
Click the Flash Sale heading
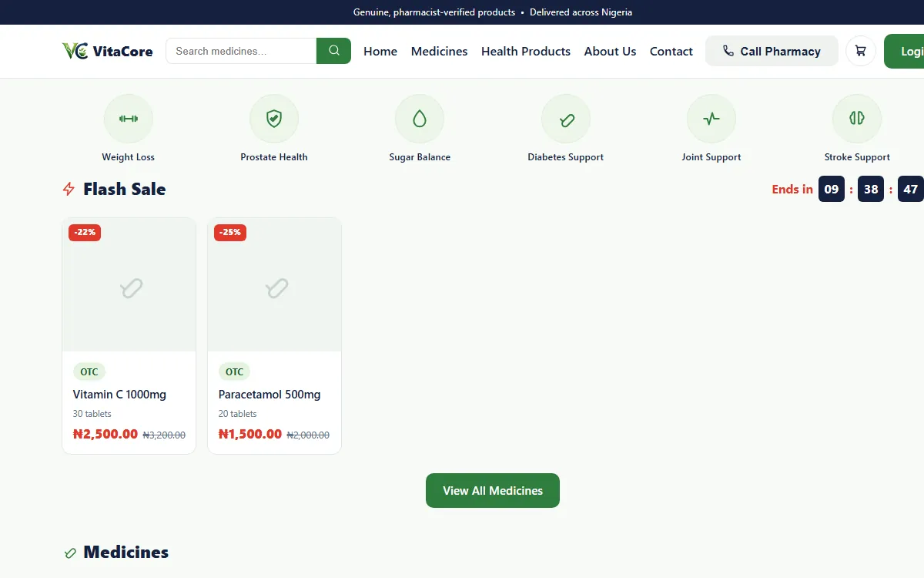125,190
